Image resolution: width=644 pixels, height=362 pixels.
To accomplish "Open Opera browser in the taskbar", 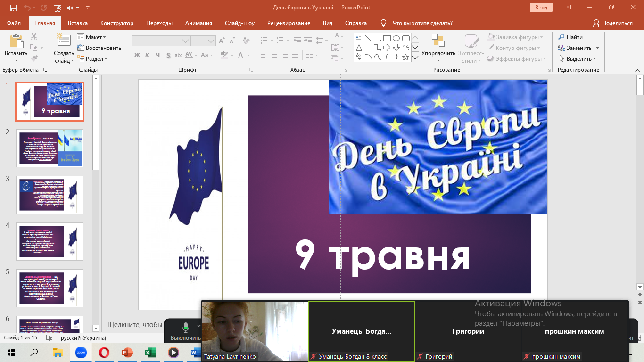I will [104, 352].
